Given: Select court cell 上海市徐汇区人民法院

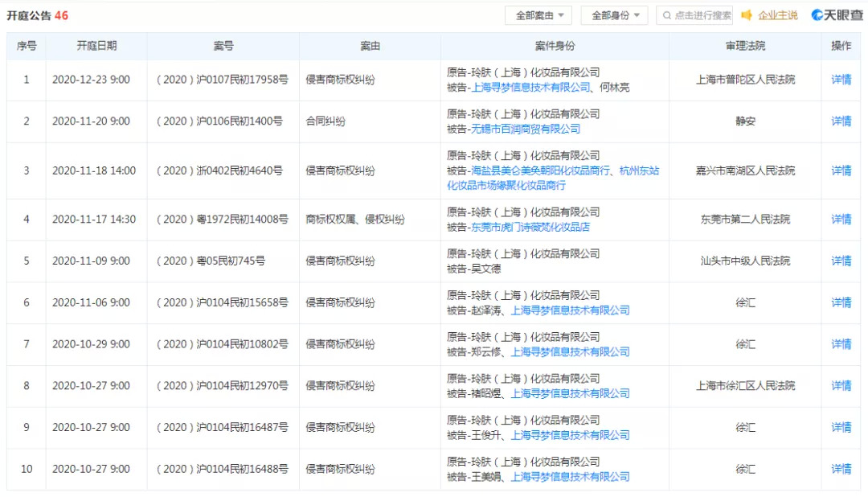Looking at the screenshot, I should (745, 386).
